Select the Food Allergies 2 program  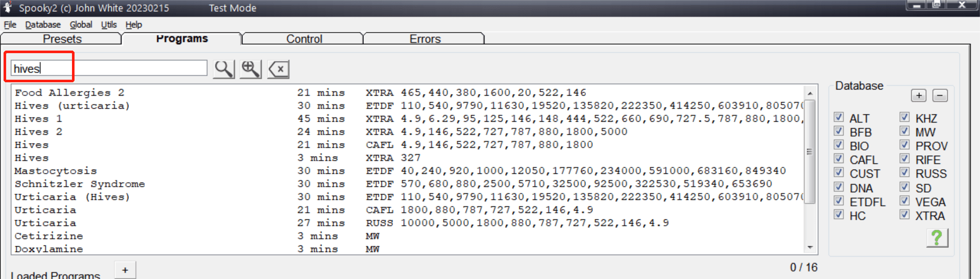coord(407,92)
